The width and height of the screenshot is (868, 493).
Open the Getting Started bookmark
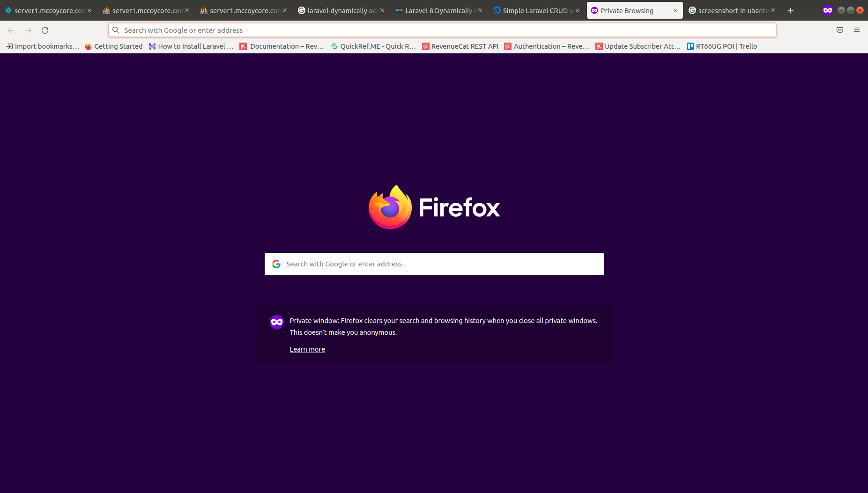click(x=114, y=46)
